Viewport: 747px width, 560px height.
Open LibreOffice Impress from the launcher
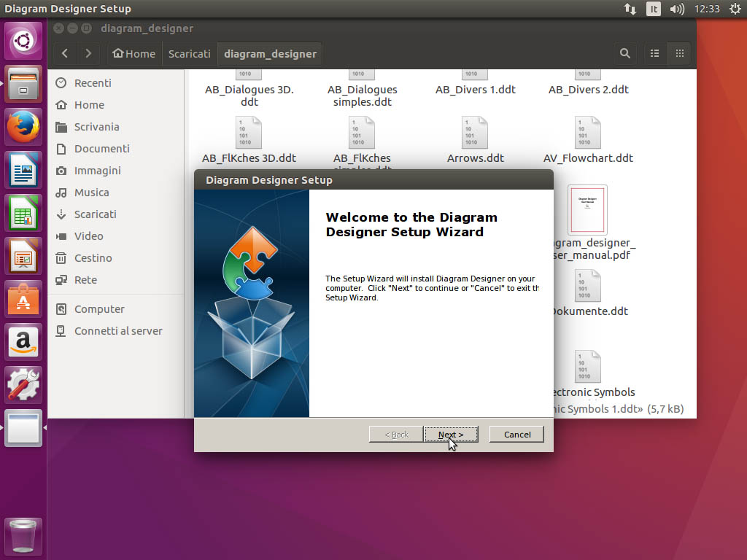coord(24,257)
